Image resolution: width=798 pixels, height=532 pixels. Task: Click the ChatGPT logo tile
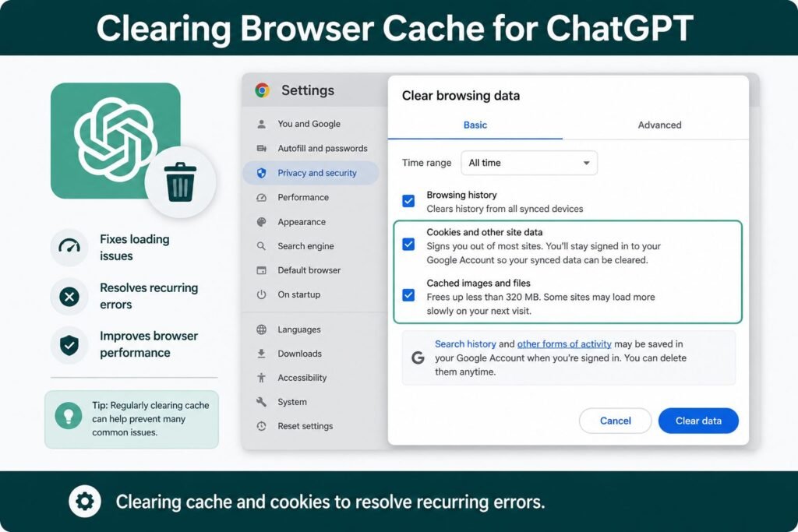point(115,140)
